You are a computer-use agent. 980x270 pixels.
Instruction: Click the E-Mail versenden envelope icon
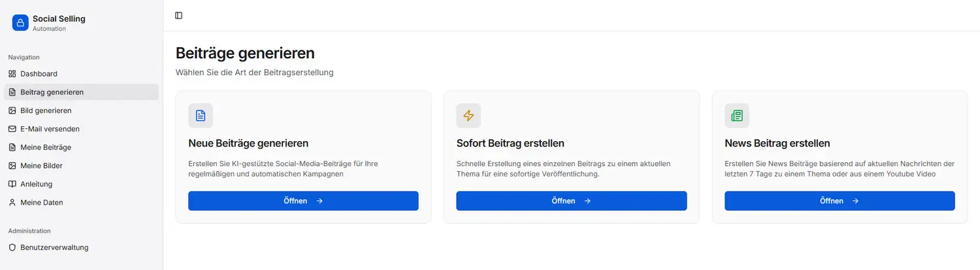[x=12, y=129]
